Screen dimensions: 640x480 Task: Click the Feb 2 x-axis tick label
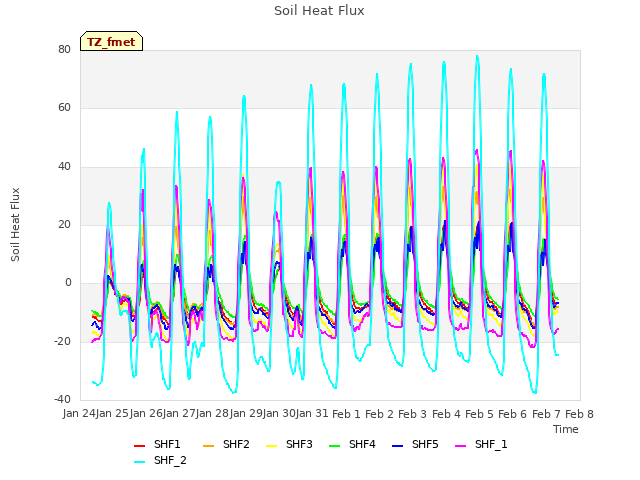pyautogui.click(x=379, y=414)
